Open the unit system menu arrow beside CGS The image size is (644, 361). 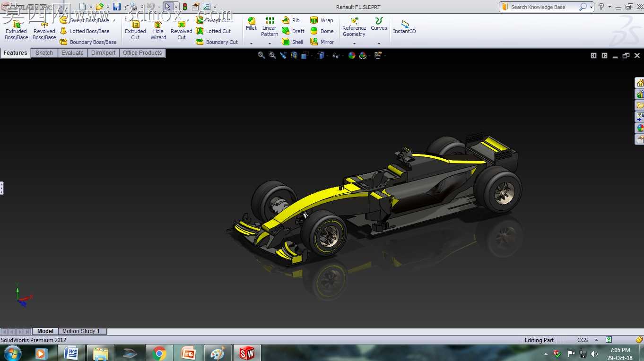[x=596, y=340]
